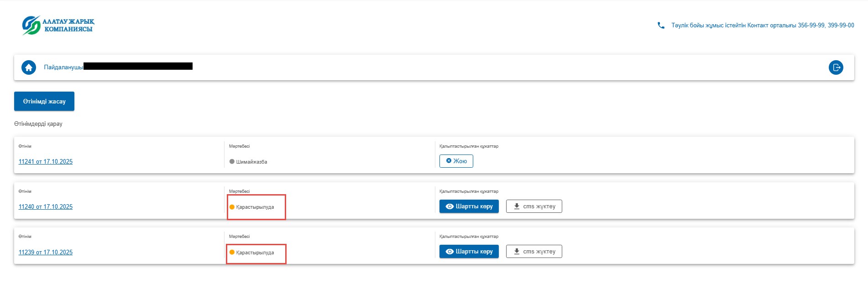View contract for request 11240

pyautogui.click(x=469, y=206)
